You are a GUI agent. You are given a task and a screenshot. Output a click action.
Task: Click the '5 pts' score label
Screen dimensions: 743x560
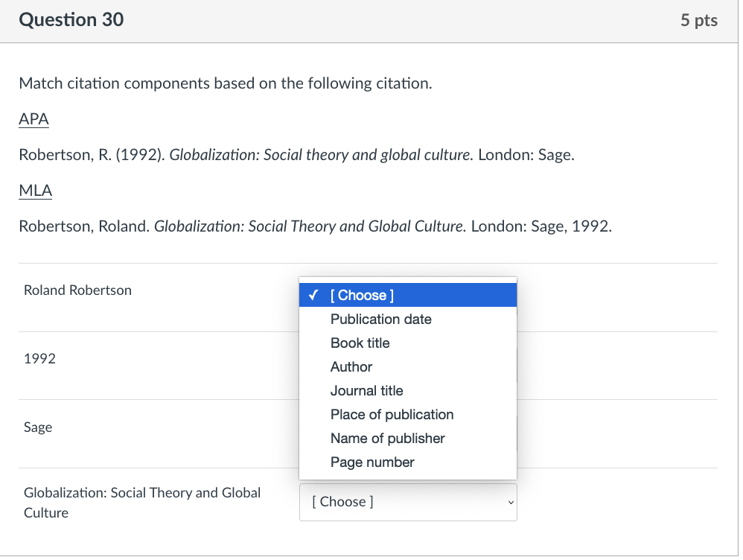click(x=698, y=20)
